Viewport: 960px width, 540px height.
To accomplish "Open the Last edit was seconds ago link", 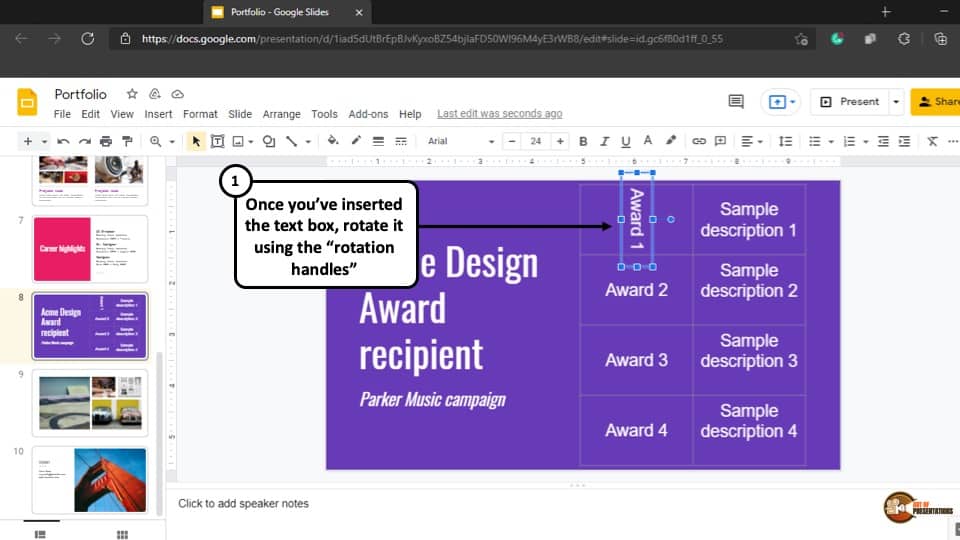I will (500, 114).
